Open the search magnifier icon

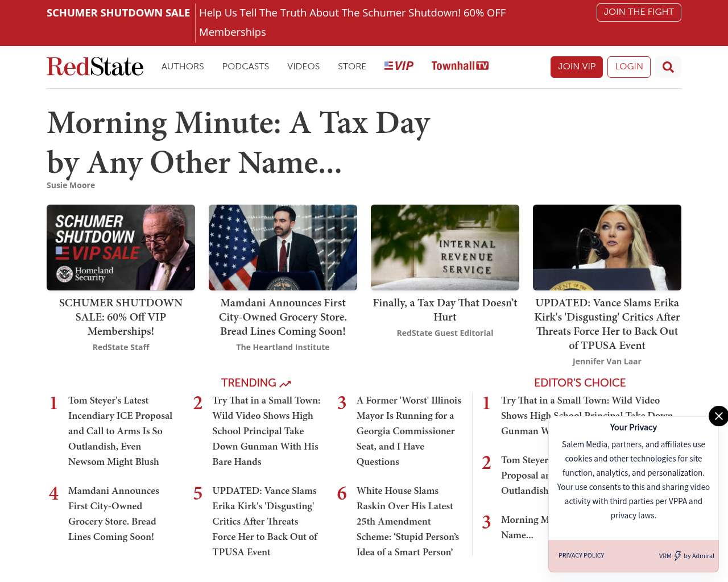668,67
